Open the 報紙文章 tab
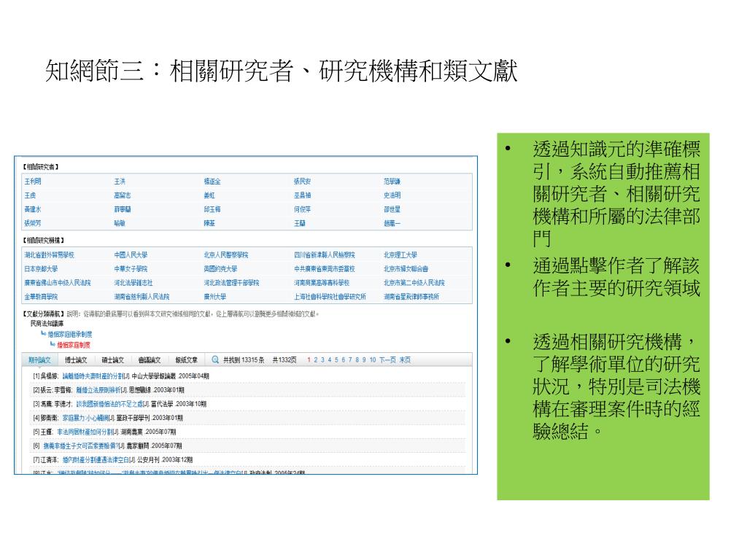This screenshot has height=560, width=747. tap(186, 360)
